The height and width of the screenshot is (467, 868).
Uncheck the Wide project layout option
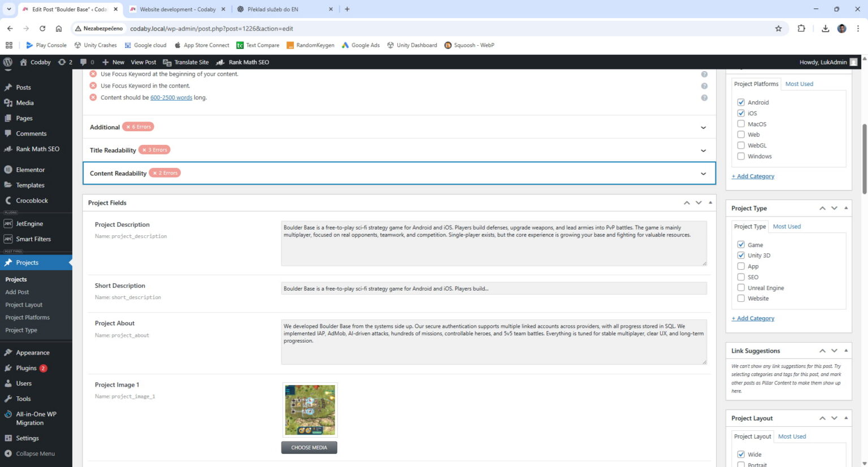[741, 454]
